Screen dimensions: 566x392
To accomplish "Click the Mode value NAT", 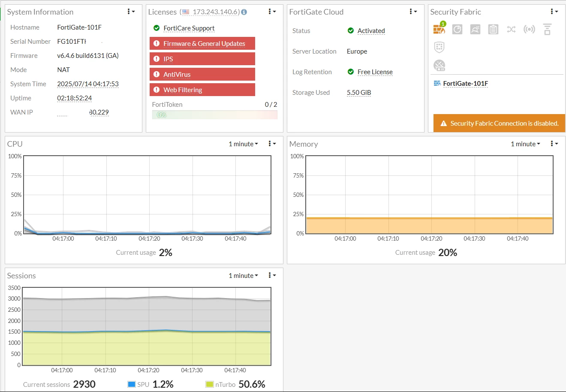I will 63,70.
